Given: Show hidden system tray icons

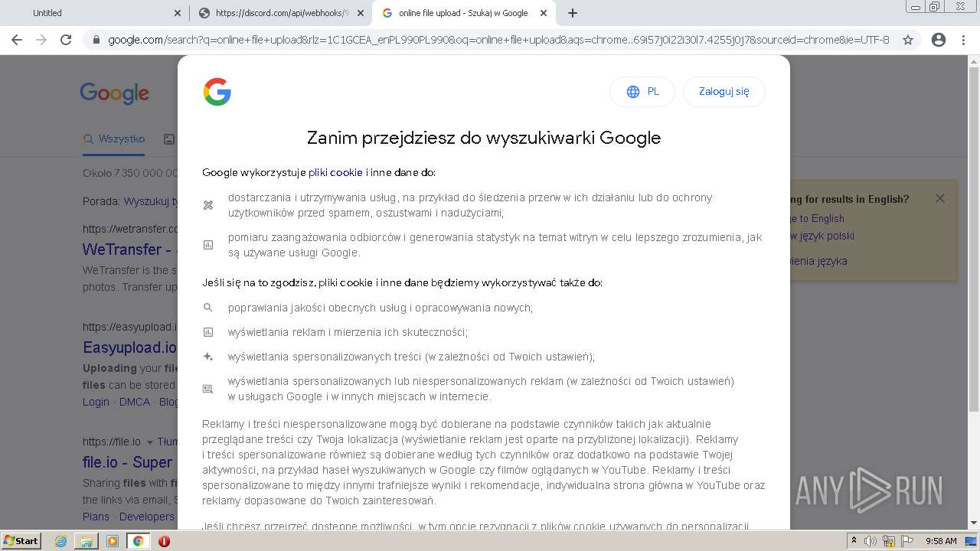Looking at the screenshot, I should coord(854,541).
